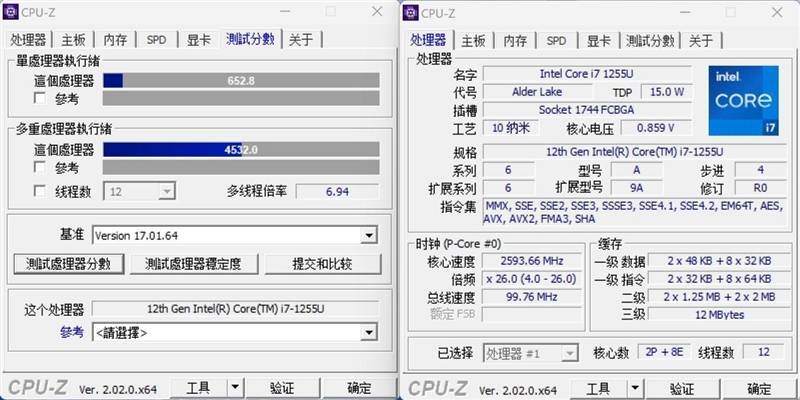Open the 基准 Version 17.01.64 dropdown

[235, 236]
